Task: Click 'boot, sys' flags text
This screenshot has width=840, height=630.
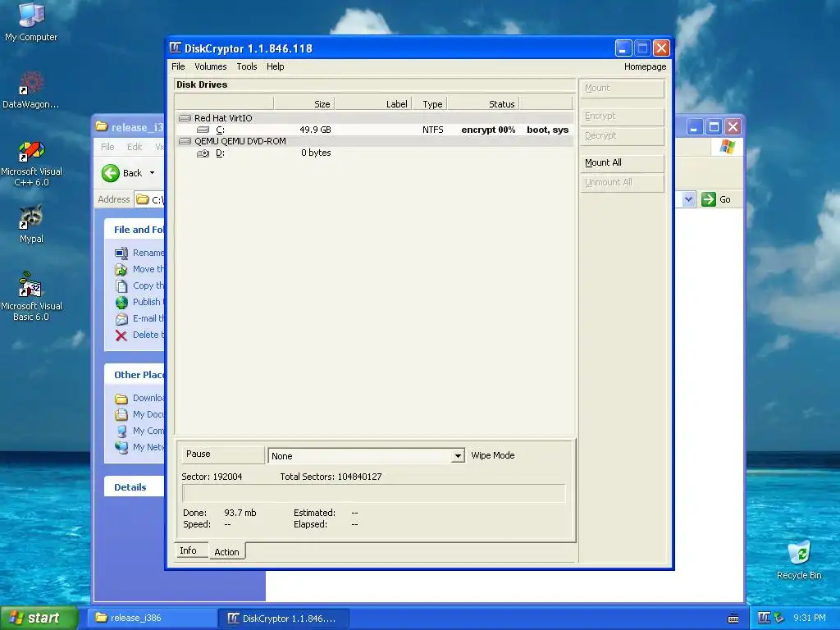Action: [547, 130]
